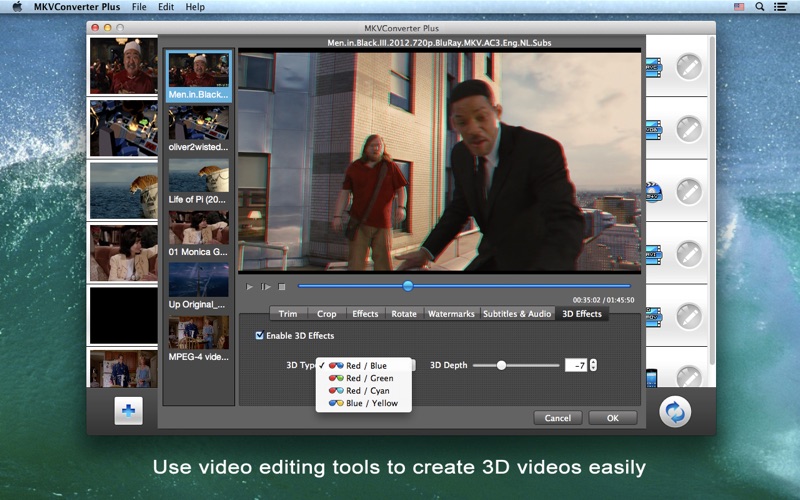Screen dimensions: 800x500
Task: Click edit pencil icon for fourth video row
Action: (x=689, y=254)
